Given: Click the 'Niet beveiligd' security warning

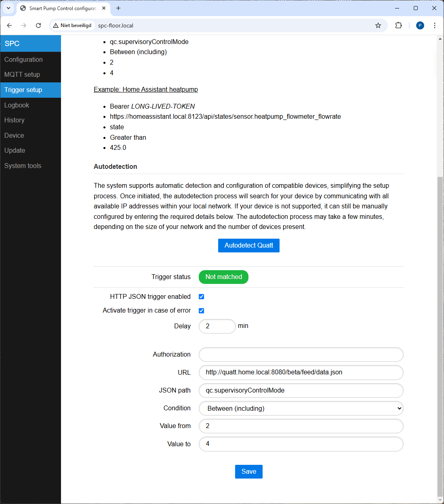Looking at the screenshot, I should [x=72, y=25].
